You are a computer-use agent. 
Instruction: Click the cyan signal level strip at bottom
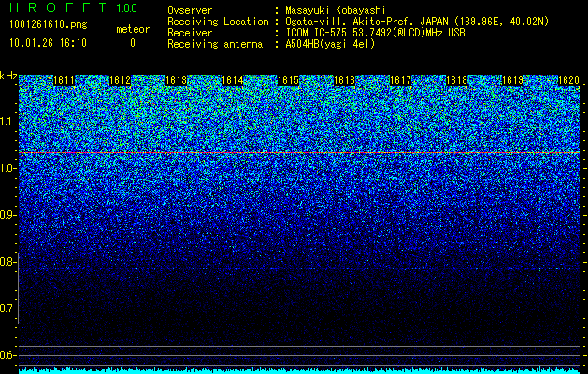tap(299, 371)
